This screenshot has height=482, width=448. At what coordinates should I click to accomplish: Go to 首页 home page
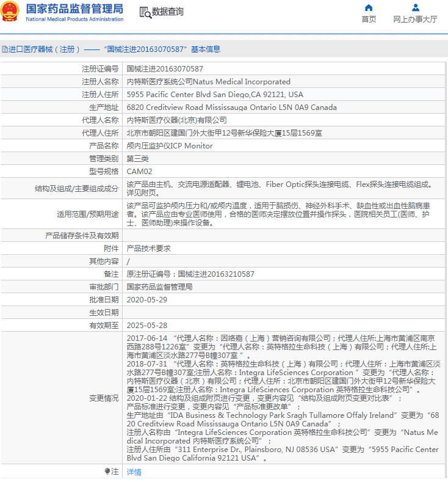click(x=369, y=19)
